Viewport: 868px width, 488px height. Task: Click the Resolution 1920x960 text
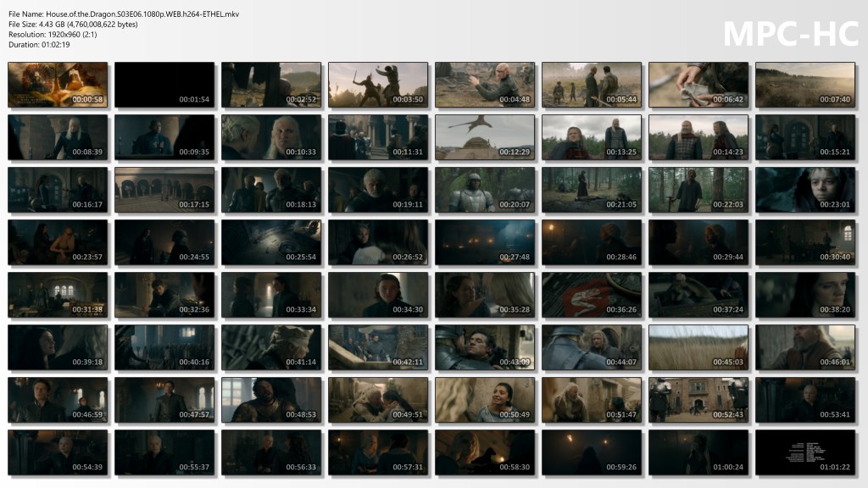(53, 34)
